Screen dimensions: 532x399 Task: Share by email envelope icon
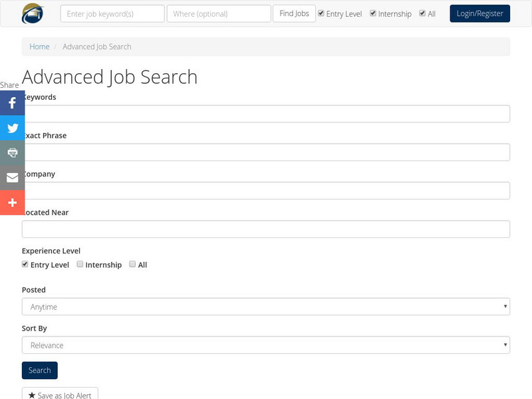[x=12, y=178]
